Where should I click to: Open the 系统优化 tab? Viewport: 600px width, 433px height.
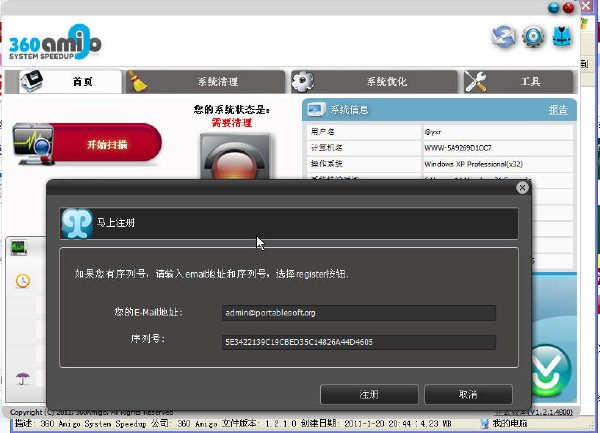click(x=374, y=81)
